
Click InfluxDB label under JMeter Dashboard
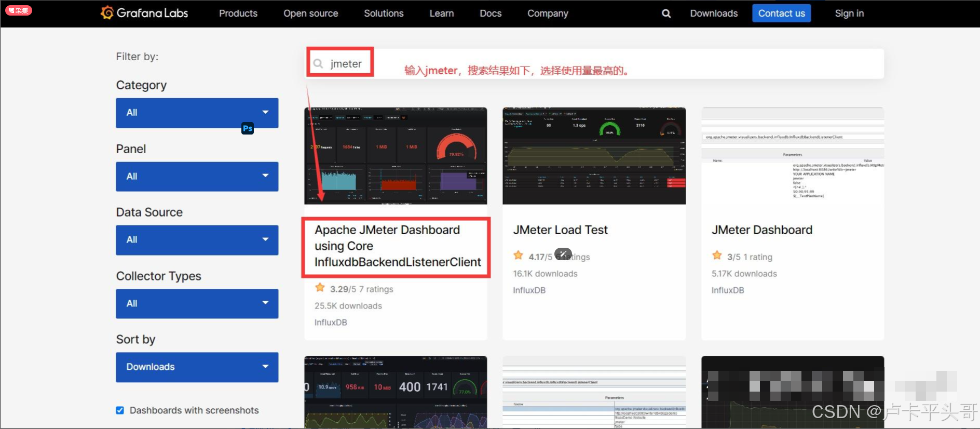coord(728,290)
